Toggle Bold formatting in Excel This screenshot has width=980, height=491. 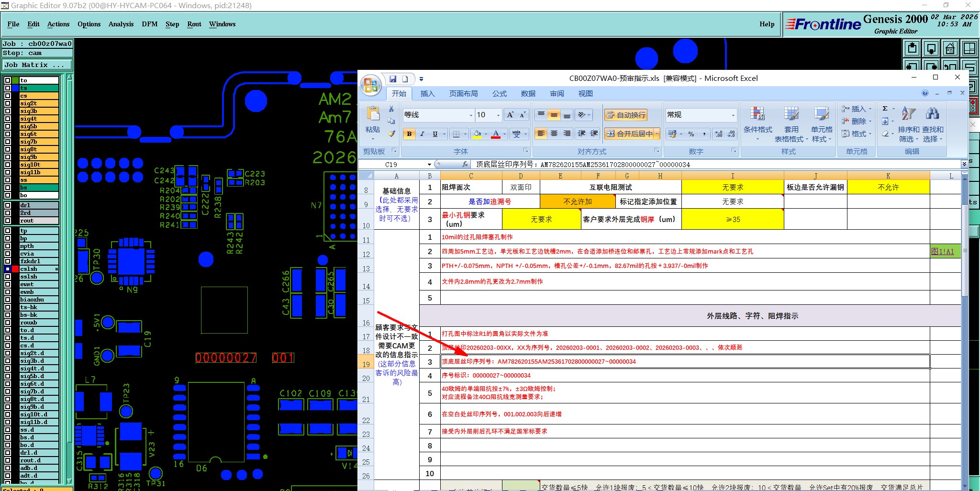coord(409,134)
